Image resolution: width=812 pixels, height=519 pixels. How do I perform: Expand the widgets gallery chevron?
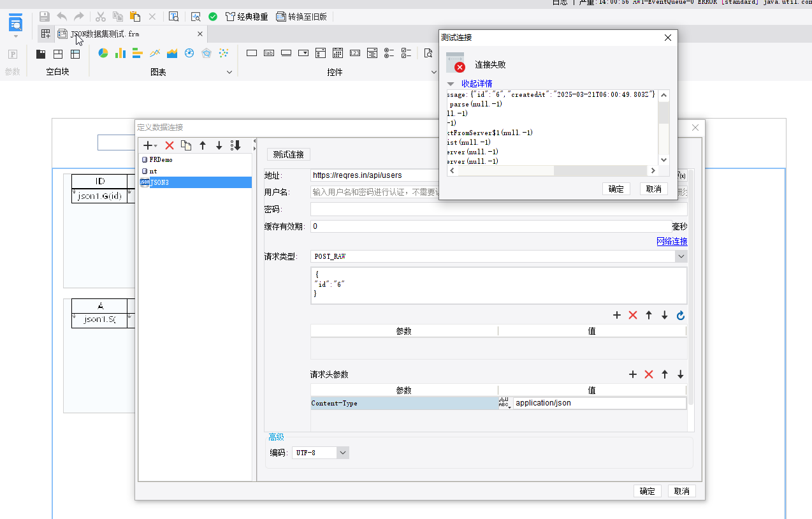[x=434, y=72]
